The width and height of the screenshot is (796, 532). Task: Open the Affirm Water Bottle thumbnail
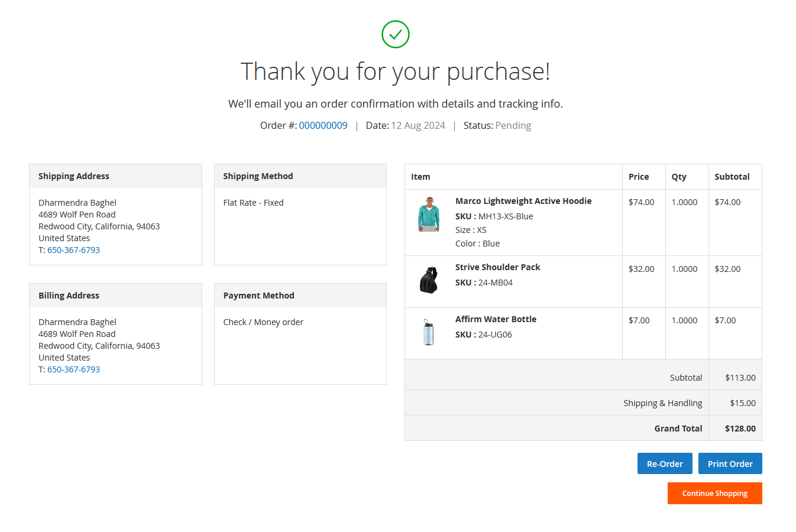[429, 332]
